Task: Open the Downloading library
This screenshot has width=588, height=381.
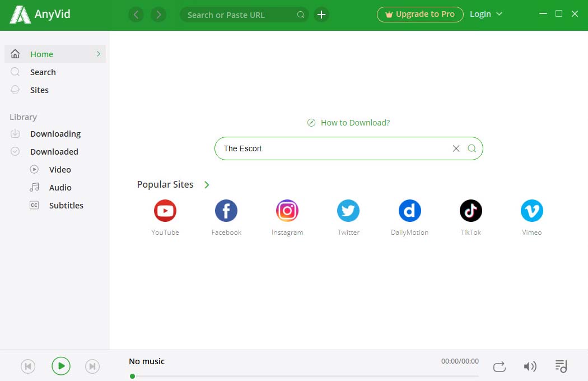Action: (55, 134)
